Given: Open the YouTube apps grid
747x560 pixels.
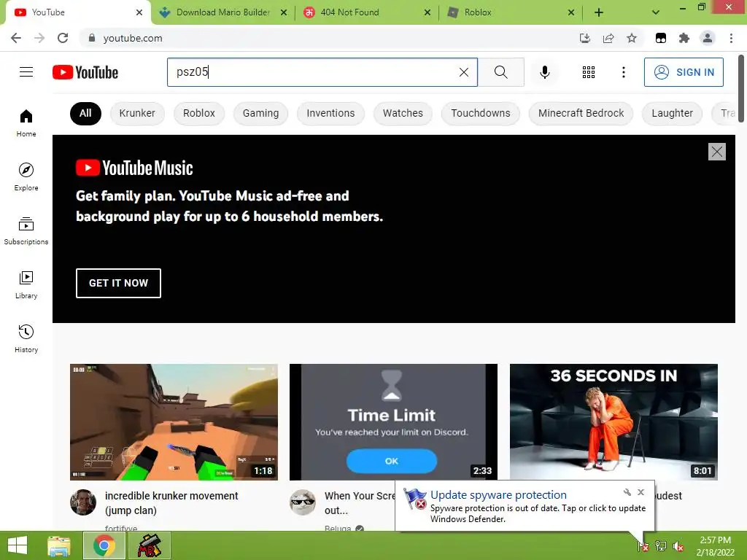Looking at the screenshot, I should (x=589, y=72).
